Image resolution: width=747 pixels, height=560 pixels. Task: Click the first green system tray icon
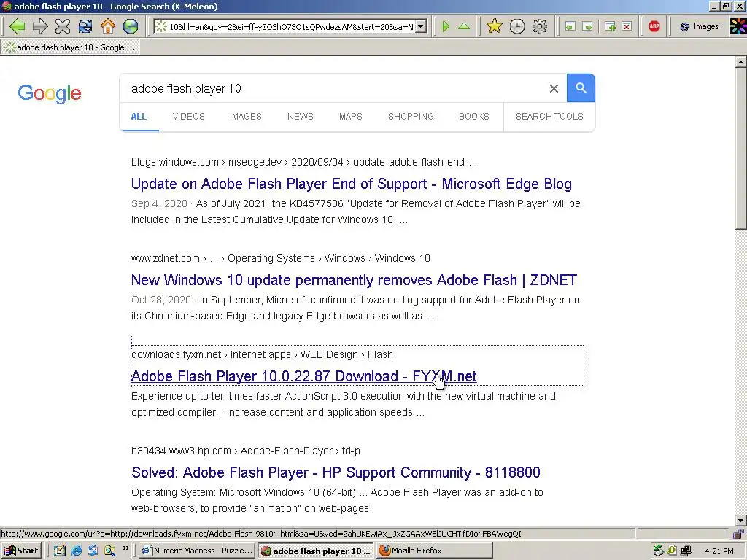pyautogui.click(x=659, y=551)
